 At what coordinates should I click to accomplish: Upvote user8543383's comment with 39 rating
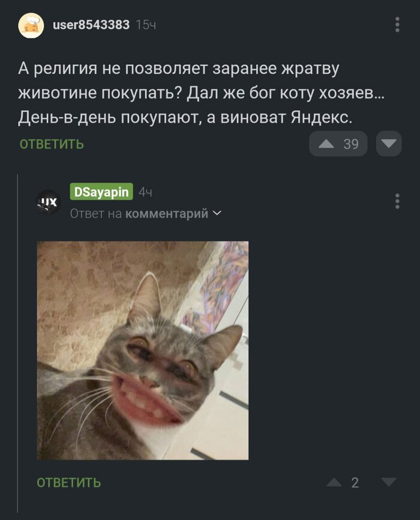point(326,143)
